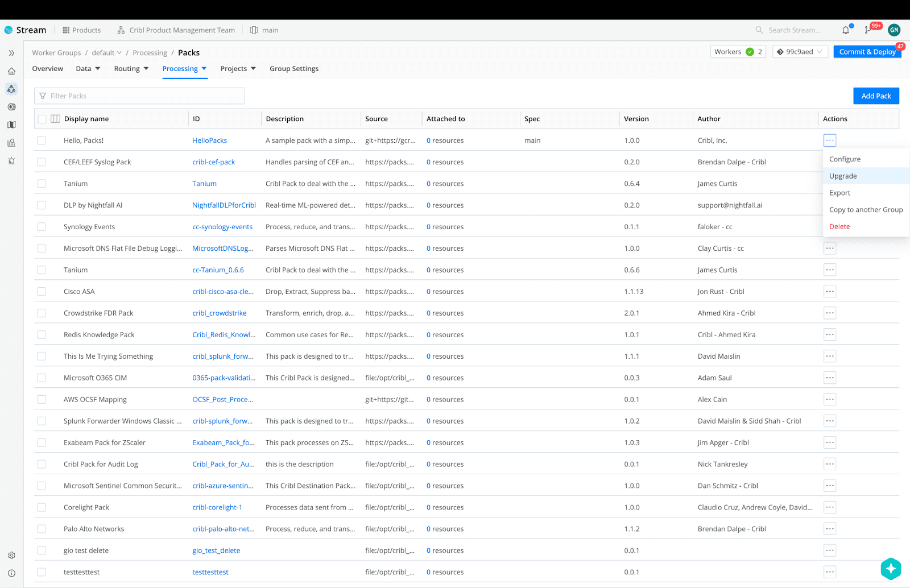Click the Home icon in sidebar
Image resolution: width=910 pixels, height=588 pixels.
point(11,72)
